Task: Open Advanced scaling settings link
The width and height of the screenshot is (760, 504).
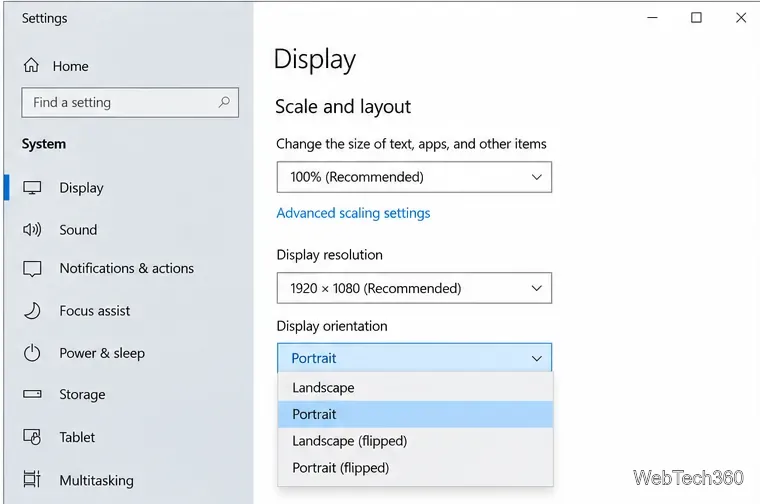Action: tap(353, 213)
